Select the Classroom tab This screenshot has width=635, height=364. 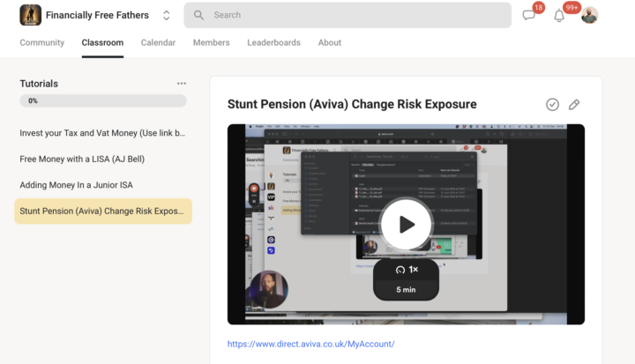click(102, 42)
